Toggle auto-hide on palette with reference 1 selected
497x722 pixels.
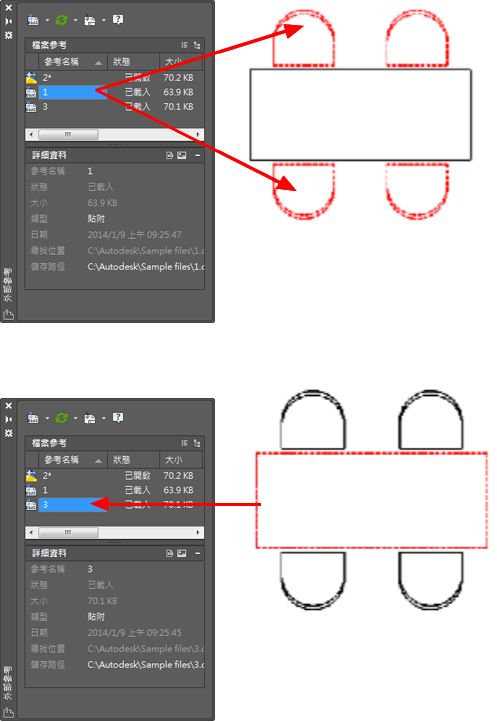pos(8,21)
